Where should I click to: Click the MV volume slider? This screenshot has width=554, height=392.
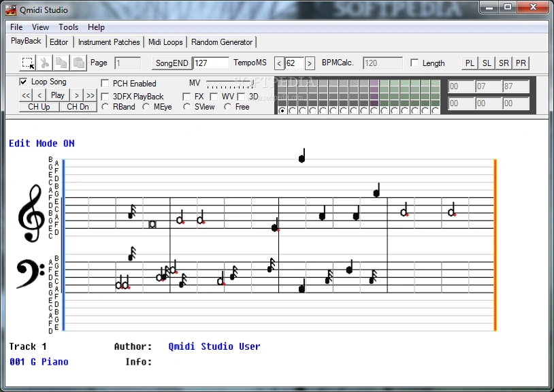[231, 83]
